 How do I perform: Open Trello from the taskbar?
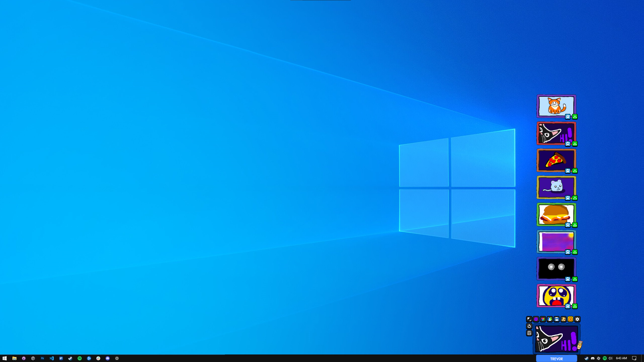pyautogui.click(x=61, y=358)
